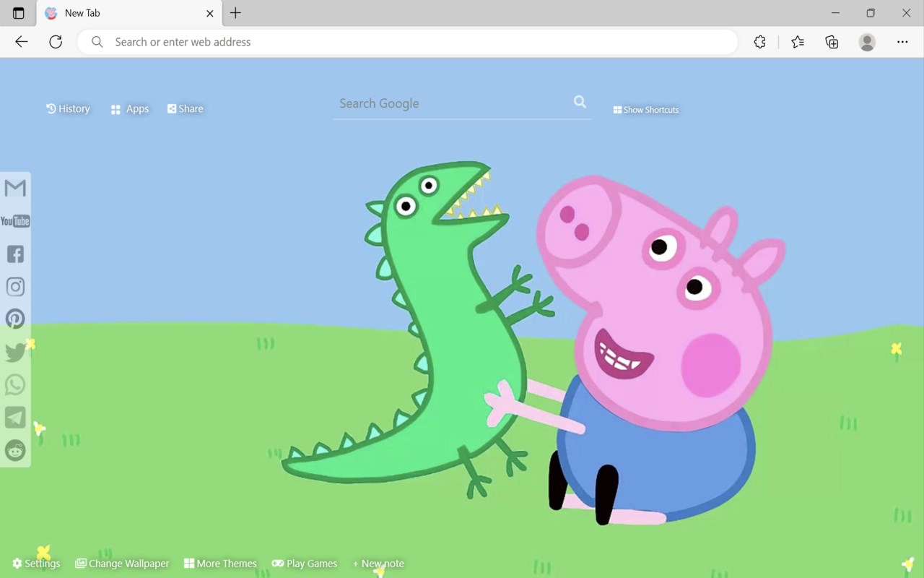Image resolution: width=924 pixels, height=578 pixels.
Task: Open the Favorites star menu
Action: pyautogui.click(x=798, y=42)
